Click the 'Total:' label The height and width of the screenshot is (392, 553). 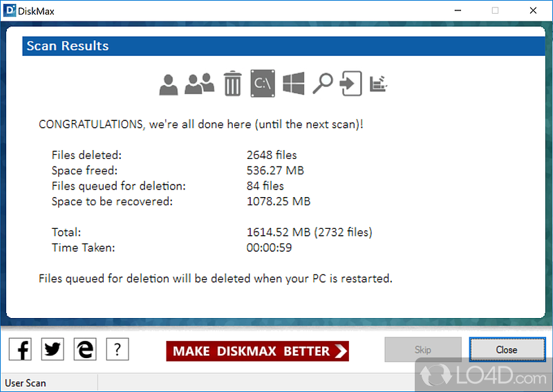(x=66, y=232)
